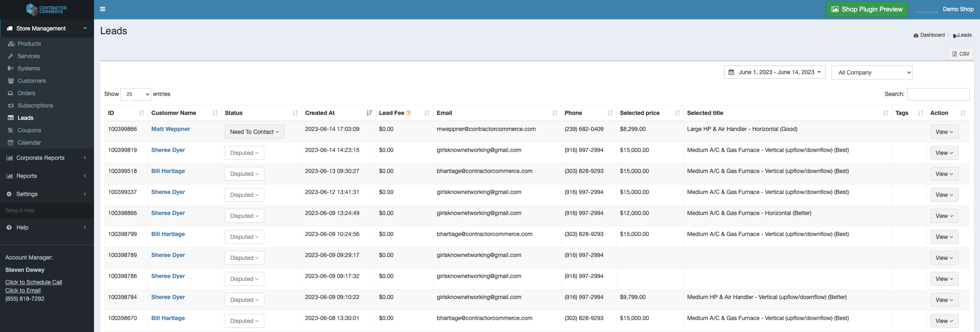Click to Schedule Call link
The height and width of the screenshot is (332, 980).
coord(34,282)
